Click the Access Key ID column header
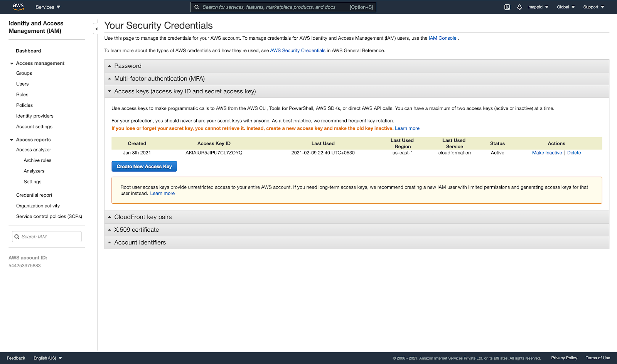Screen dimensions: 617x364 click(x=214, y=143)
